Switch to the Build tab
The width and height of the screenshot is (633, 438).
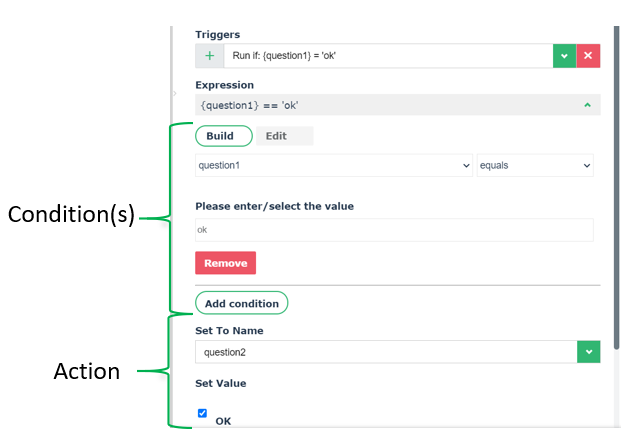220,136
